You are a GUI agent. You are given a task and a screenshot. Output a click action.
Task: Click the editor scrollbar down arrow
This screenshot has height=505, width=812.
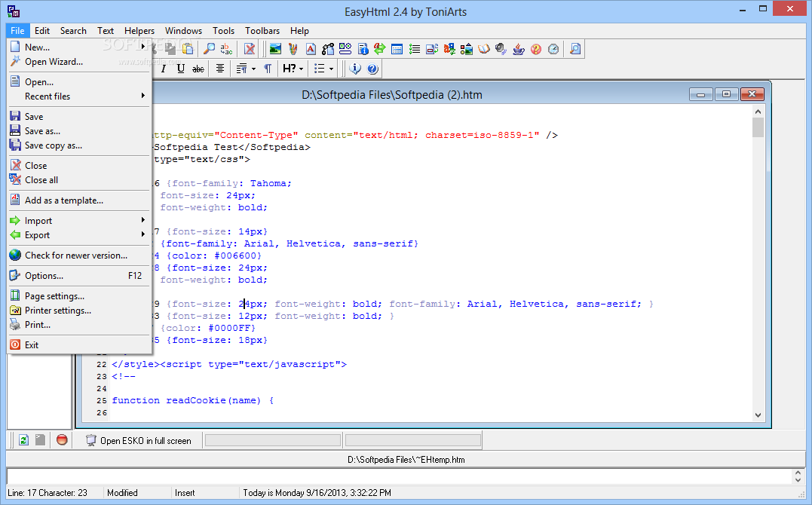click(758, 415)
